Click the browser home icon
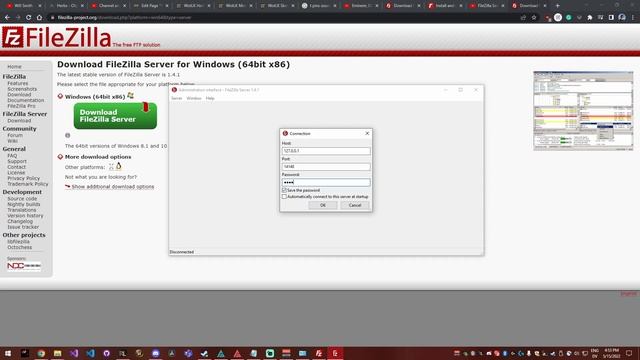 (39, 18)
